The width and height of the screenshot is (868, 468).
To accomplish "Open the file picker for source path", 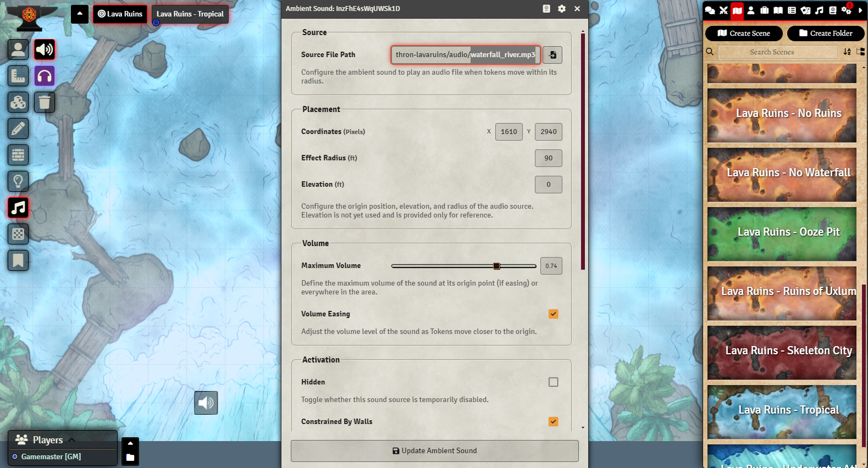I will pos(552,55).
